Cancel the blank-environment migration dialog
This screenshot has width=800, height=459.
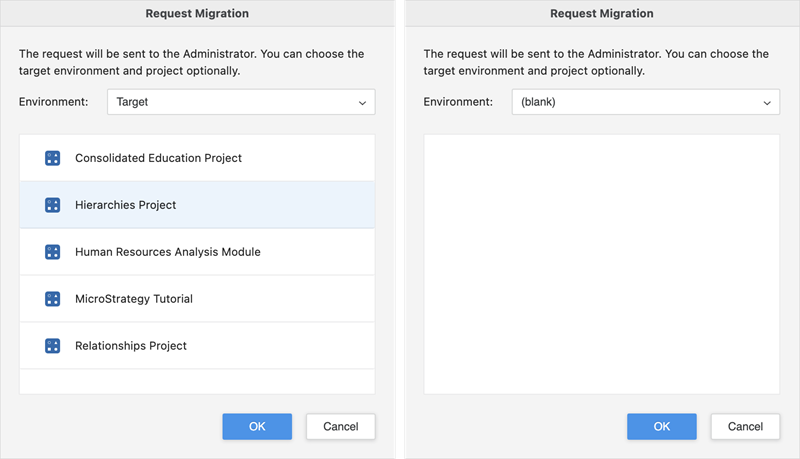(745, 426)
